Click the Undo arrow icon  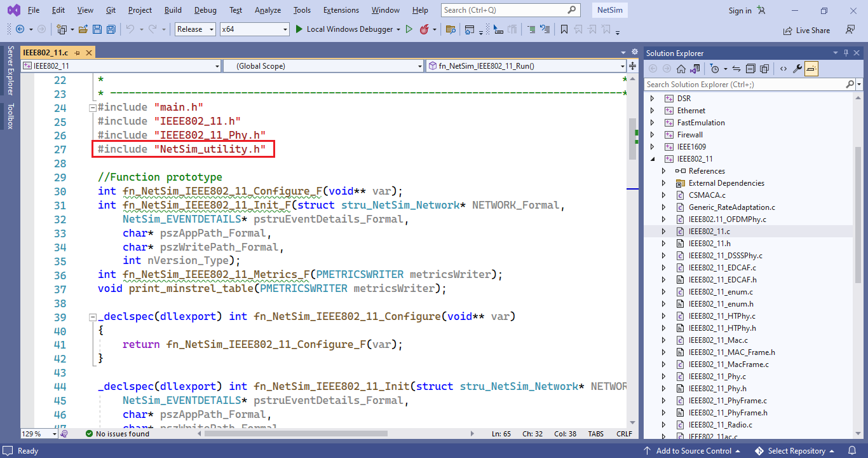130,29
